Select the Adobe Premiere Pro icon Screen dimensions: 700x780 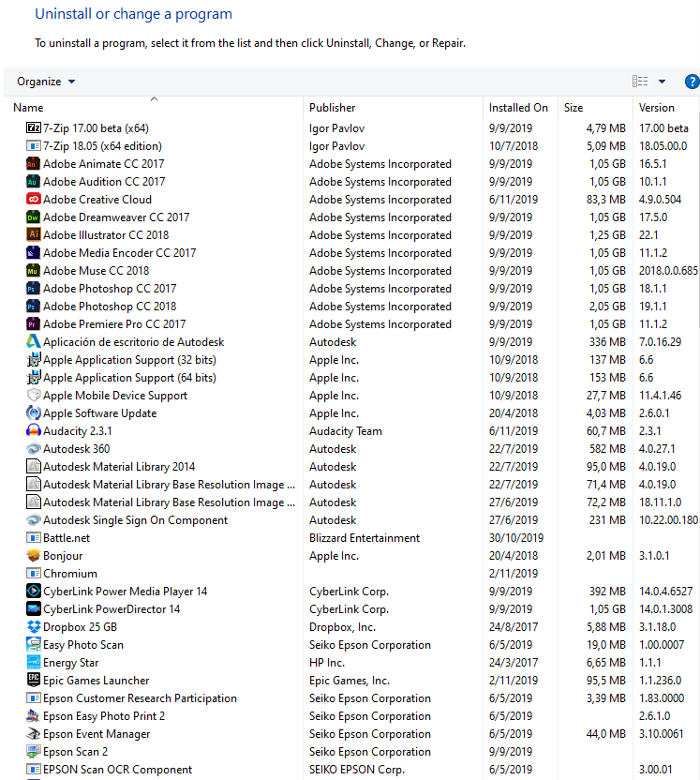click(x=34, y=324)
